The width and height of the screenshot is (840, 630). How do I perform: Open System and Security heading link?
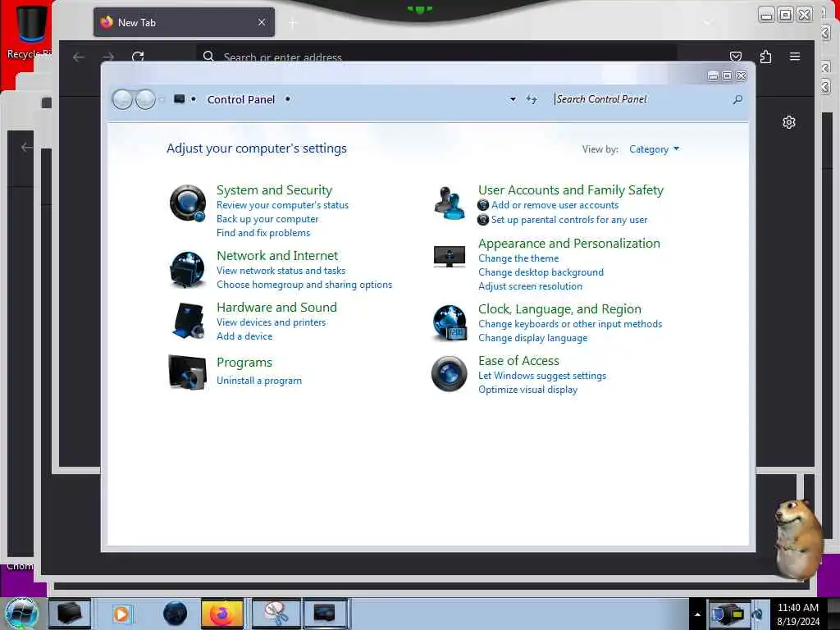pyautogui.click(x=274, y=190)
